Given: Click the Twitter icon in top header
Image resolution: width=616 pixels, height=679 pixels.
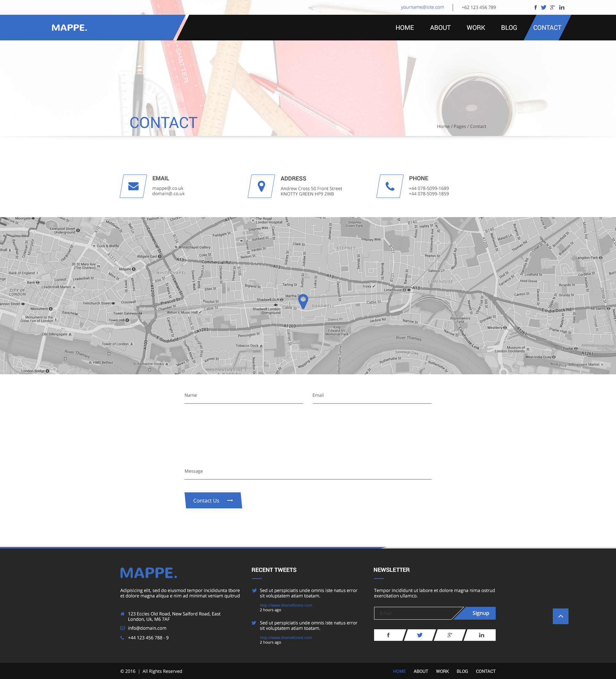Looking at the screenshot, I should point(543,7).
